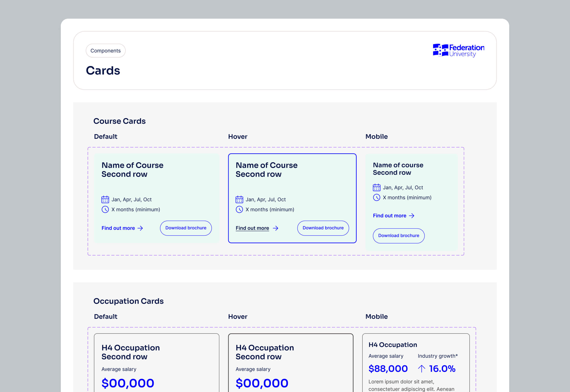Click X months (minimum) in the Mobile course card
Screen dimensions: 570x392
click(x=407, y=197)
